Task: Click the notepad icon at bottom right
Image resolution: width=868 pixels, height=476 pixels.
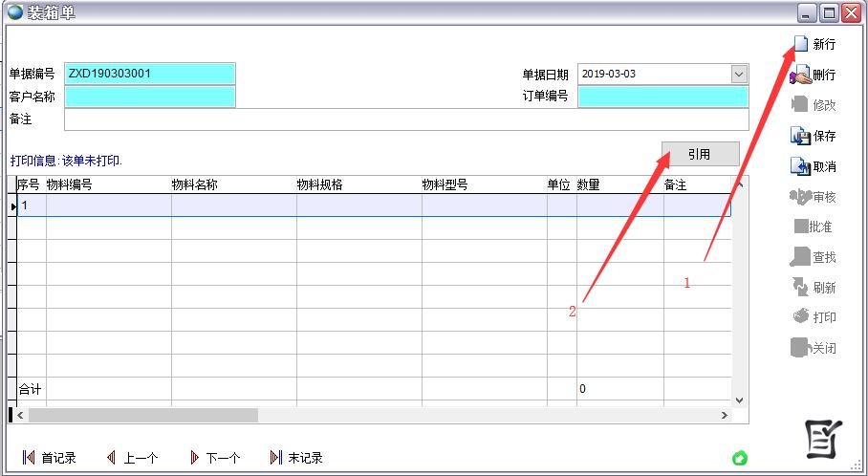Action: [821, 439]
